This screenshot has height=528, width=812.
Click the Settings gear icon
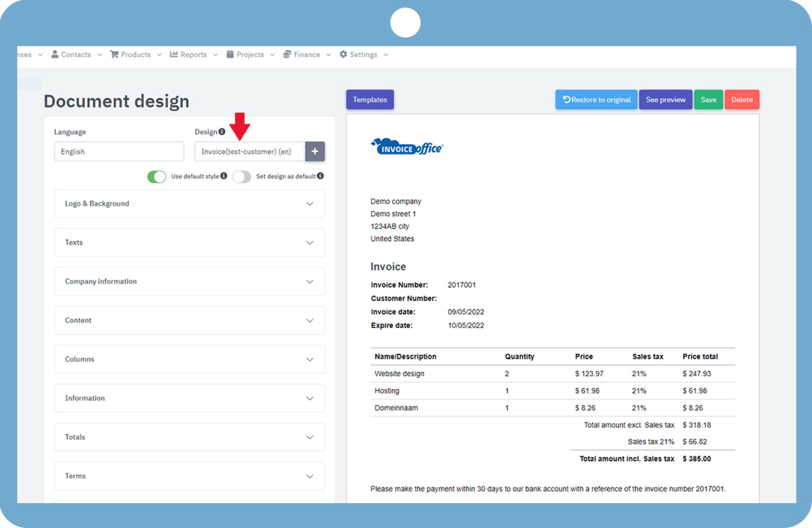(x=343, y=54)
